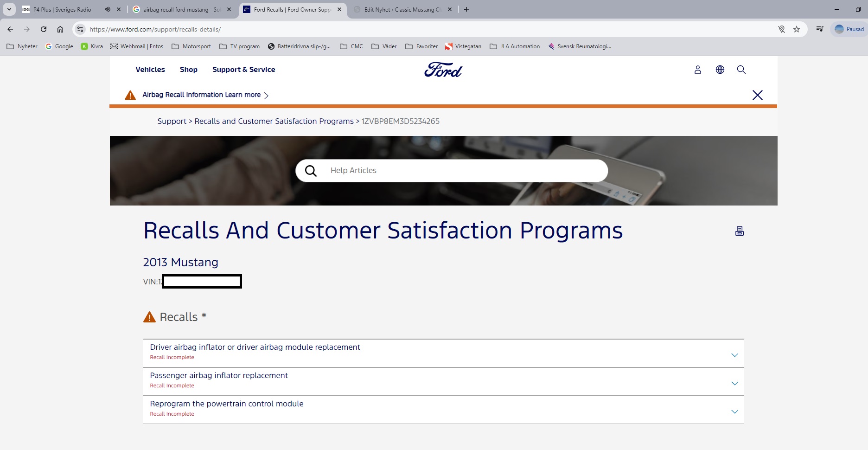Mute the P4 Plus tab audio icon
This screenshot has height=450, width=868.
coord(108,9)
